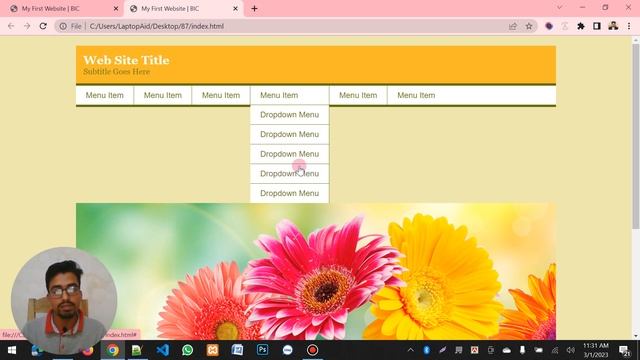
Task: Open the battery tray icon
Action: pos(539,350)
